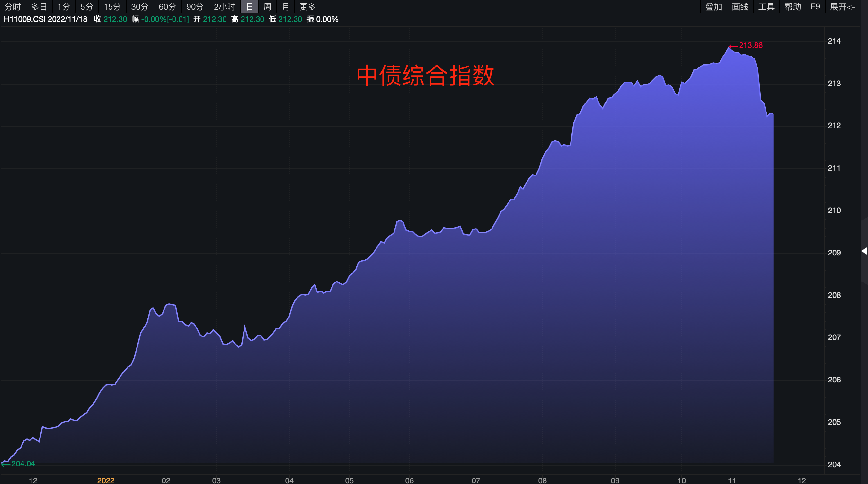Switch to the 周 weekly chart
The height and width of the screenshot is (484, 868).
pyautogui.click(x=267, y=6)
